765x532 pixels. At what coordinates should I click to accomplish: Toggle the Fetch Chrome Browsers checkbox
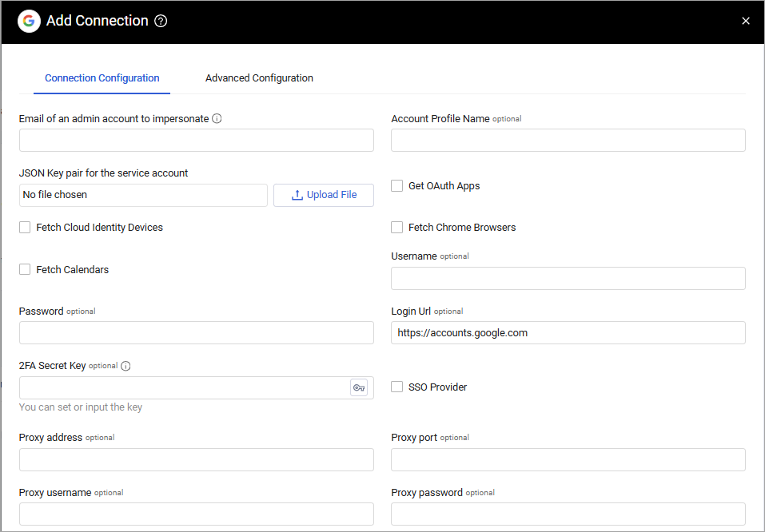pos(396,228)
